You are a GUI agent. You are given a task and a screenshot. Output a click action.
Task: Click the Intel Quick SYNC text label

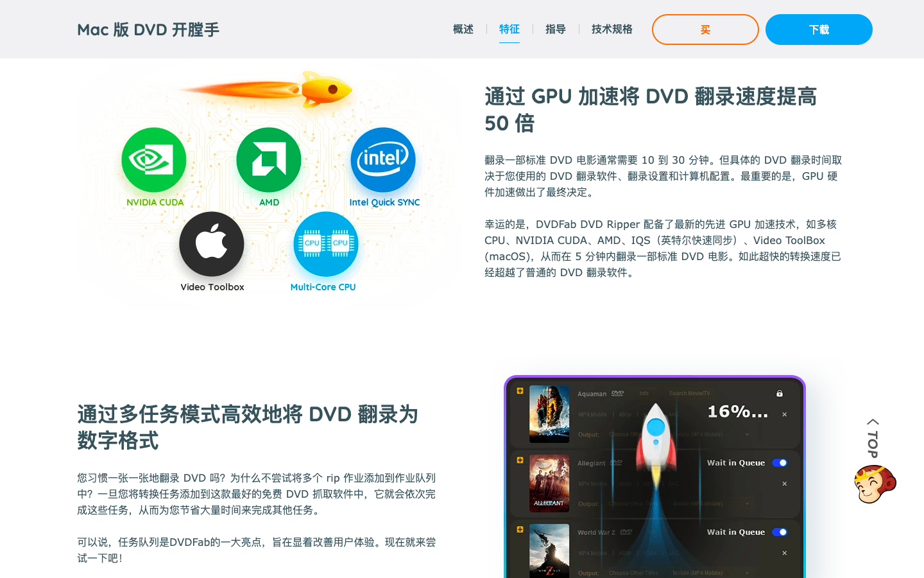384,202
